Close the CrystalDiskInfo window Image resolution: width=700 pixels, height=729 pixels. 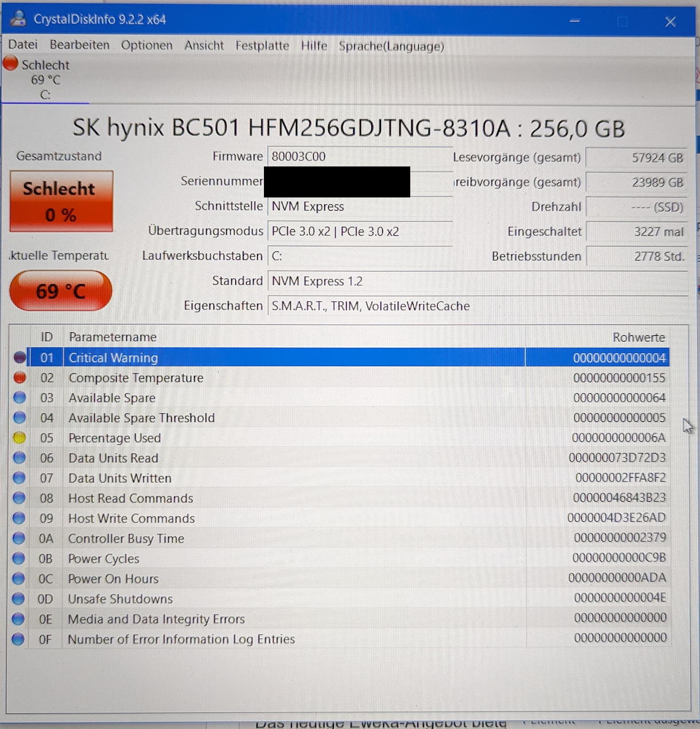tap(670, 22)
